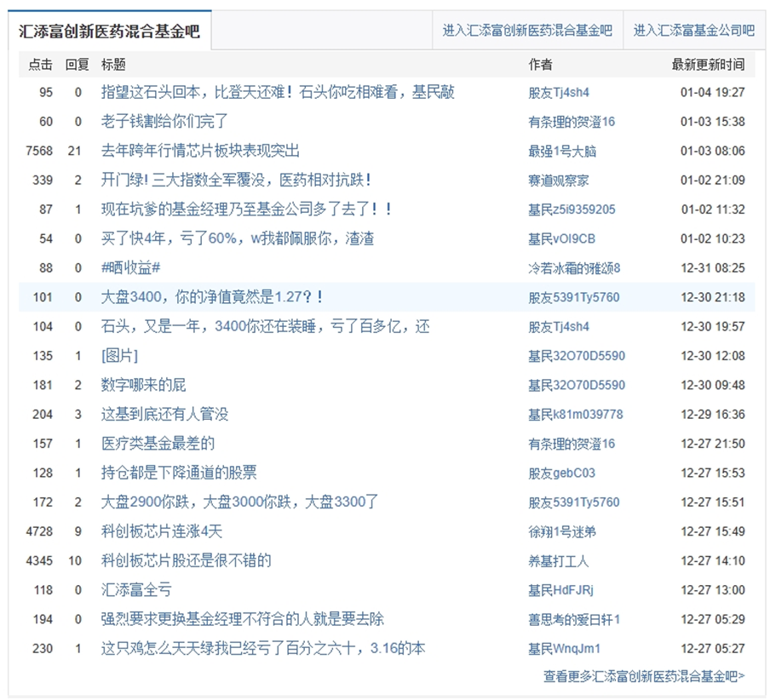Click the update time 01-04 19:27
The image size is (770, 700).
click(x=713, y=92)
